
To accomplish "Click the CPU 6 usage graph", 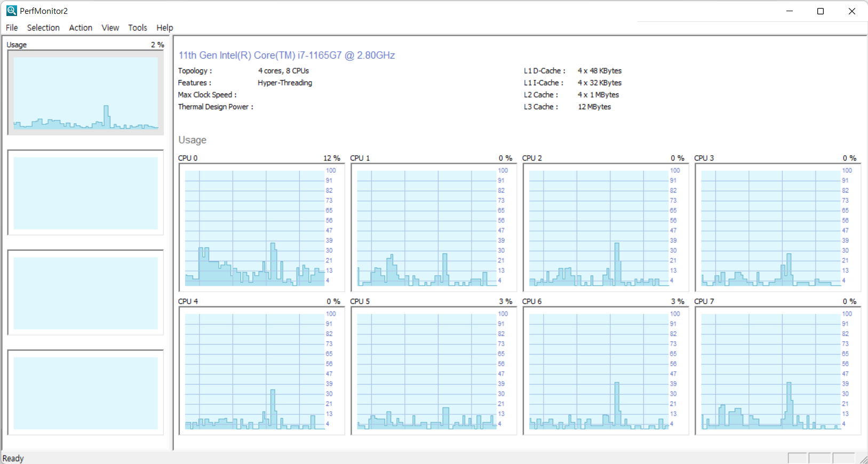I will tap(606, 371).
